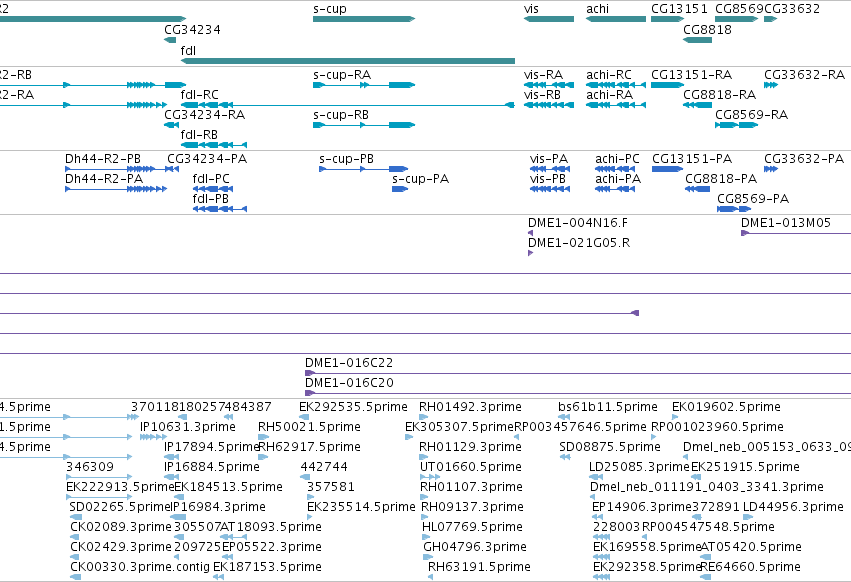Open the DME1-021G05.R BAC label
The height and width of the screenshot is (582, 851).
579,243
